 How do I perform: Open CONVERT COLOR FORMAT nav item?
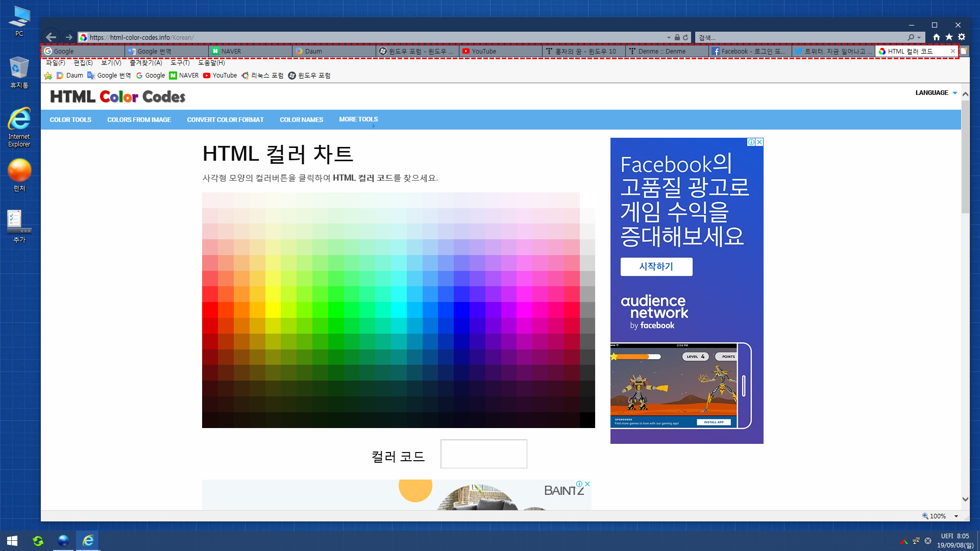225,120
